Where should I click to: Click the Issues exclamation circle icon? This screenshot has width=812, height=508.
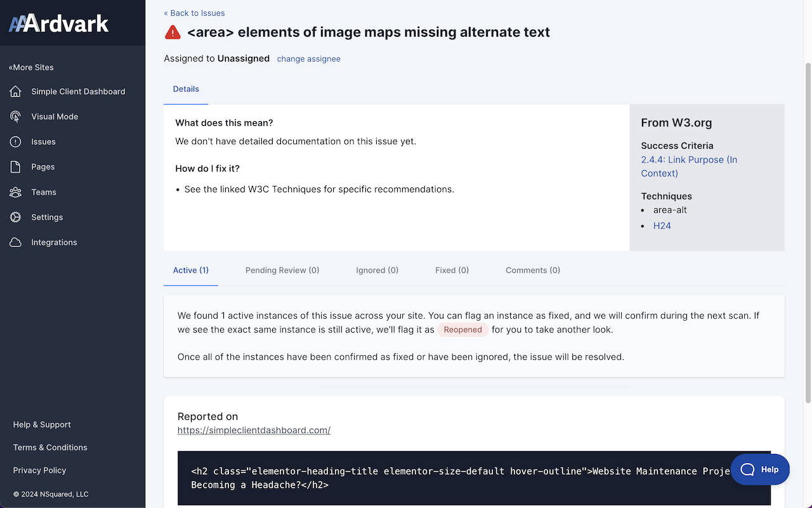coord(16,142)
